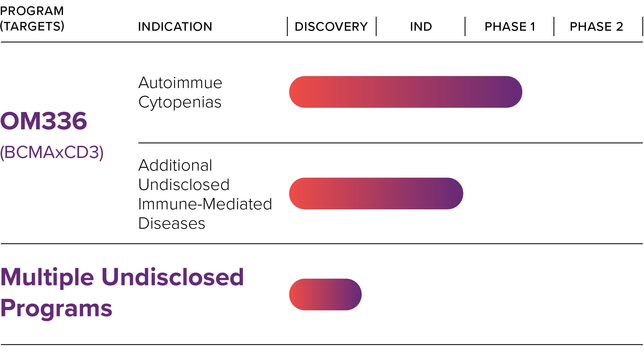Select the PHASE 1 column header
The image size is (644, 357).
click(510, 27)
